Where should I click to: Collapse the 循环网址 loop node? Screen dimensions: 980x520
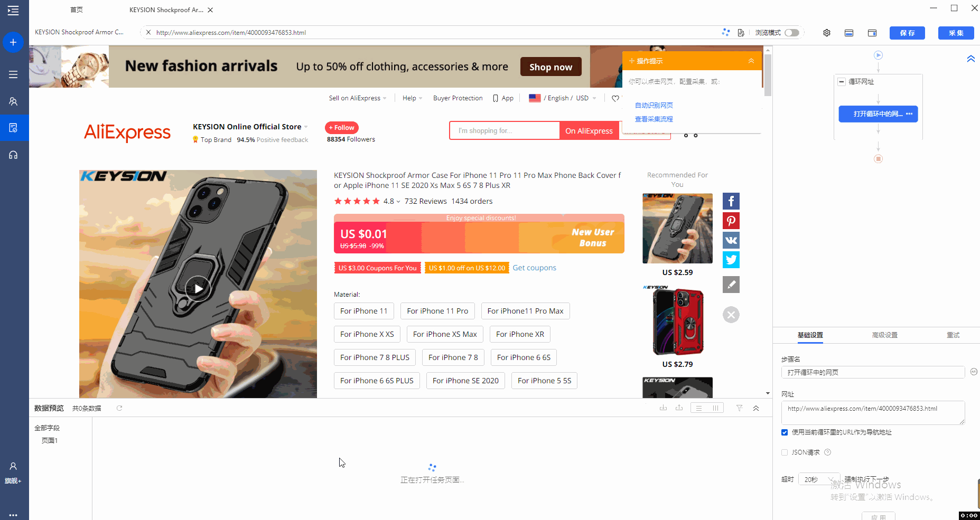pyautogui.click(x=842, y=82)
